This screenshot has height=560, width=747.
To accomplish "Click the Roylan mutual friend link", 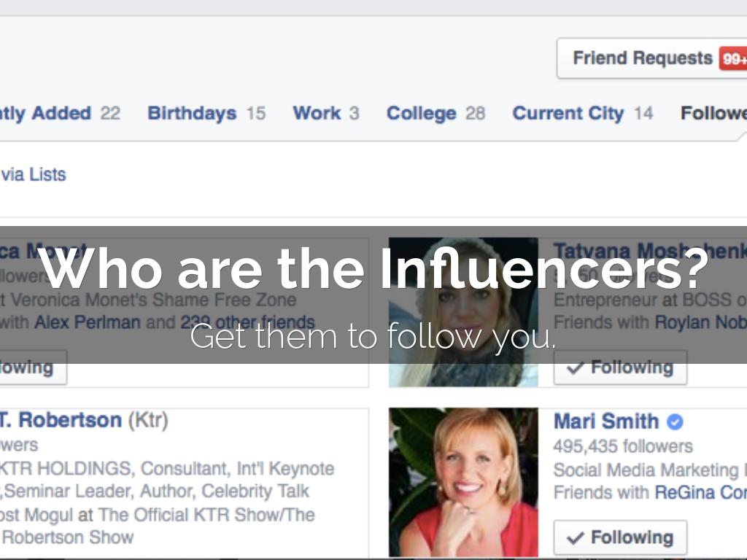I will click(700, 322).
